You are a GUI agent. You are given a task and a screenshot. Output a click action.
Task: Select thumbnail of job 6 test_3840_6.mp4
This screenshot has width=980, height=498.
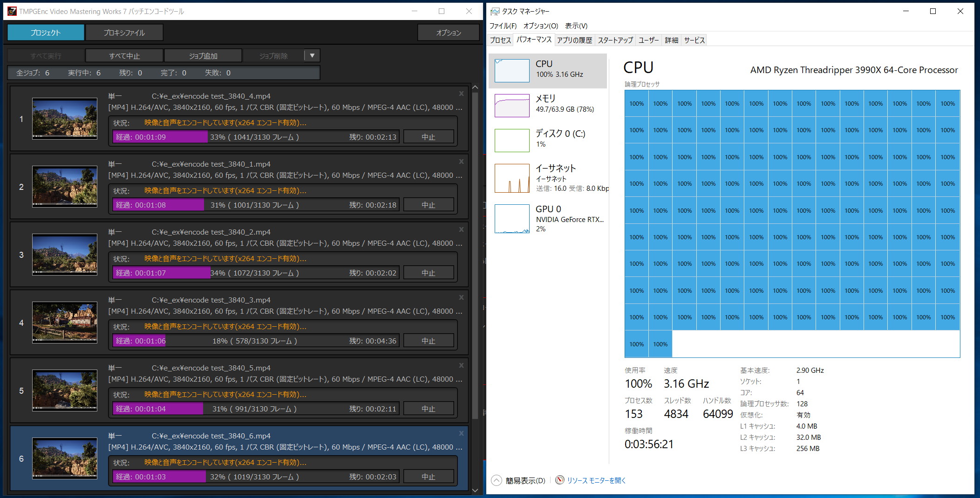65,458
